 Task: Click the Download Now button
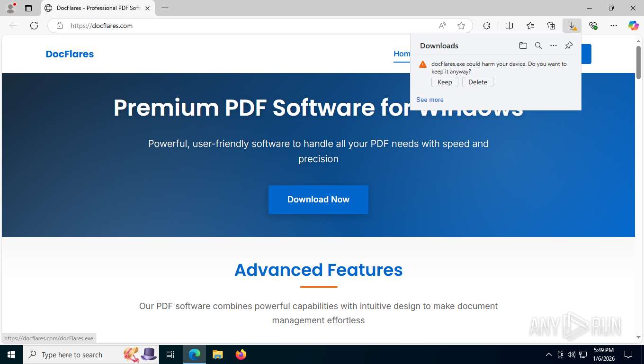point(318,200)
